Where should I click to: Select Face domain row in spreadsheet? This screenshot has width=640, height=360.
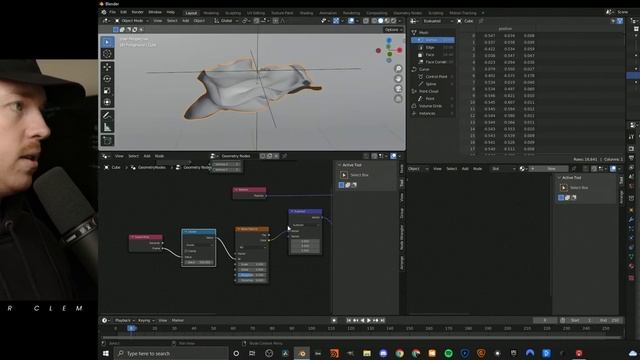[433, 55]
